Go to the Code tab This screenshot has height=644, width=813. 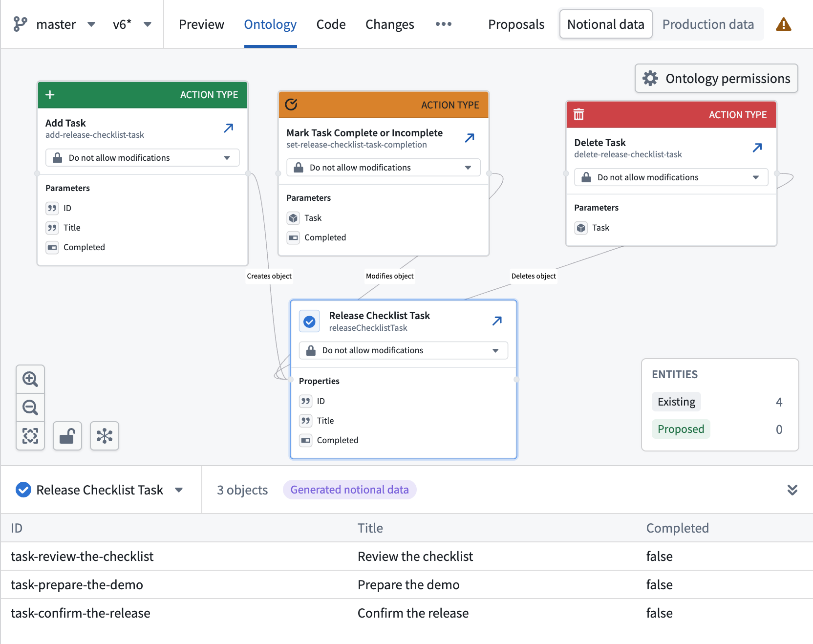tap(331, 24)
